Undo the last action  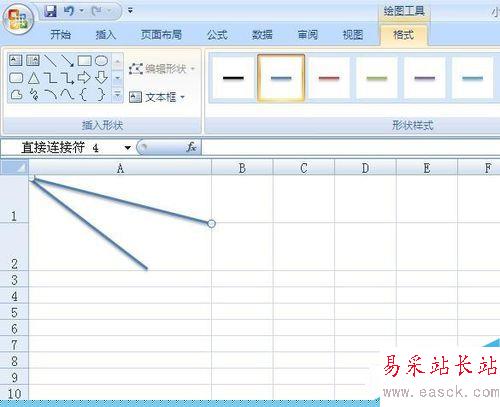point(69,11)
